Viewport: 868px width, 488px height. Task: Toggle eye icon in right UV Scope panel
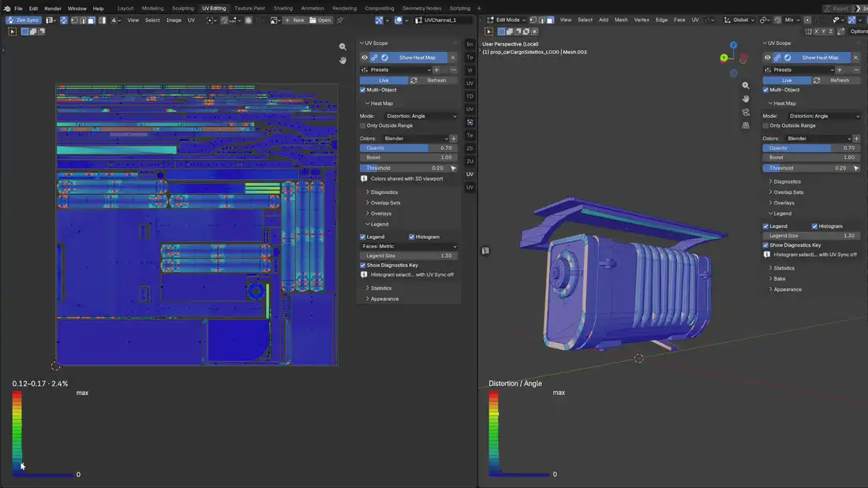click(x=767, y=58)
